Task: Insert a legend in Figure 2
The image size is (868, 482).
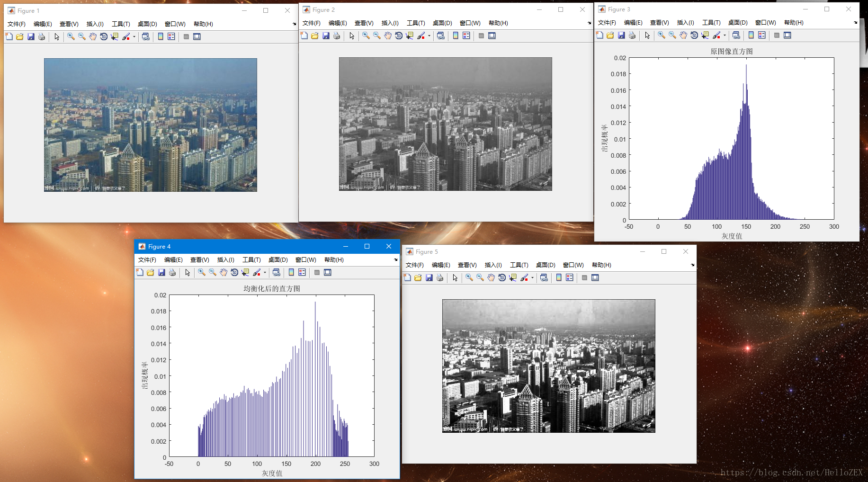Action: 466,36
